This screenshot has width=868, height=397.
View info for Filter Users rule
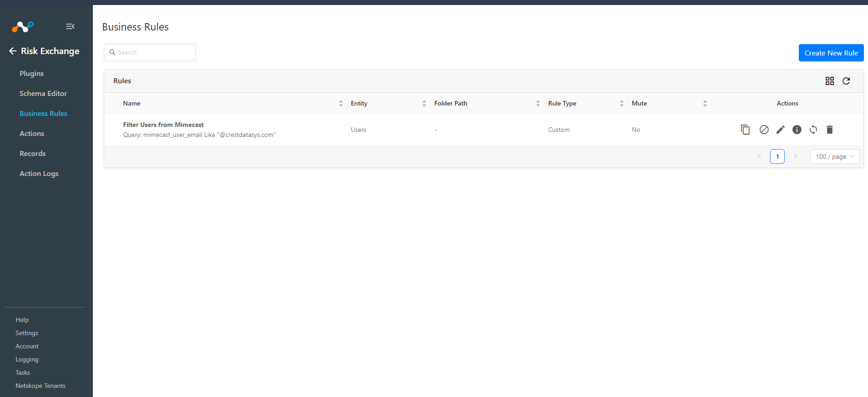(x=797, y=130)
